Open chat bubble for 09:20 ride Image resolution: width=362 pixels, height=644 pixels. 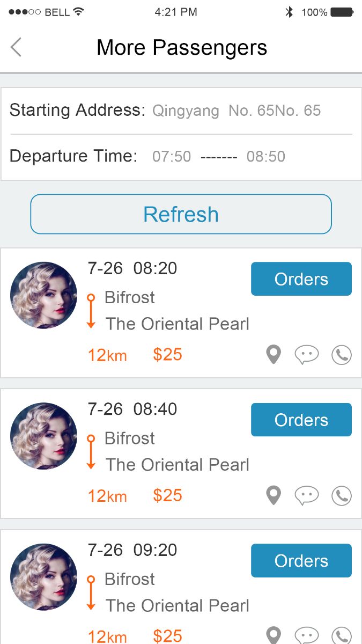[307, 635]
